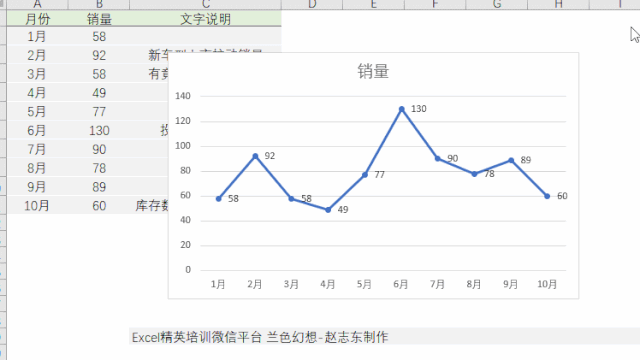Click cell containing 2月 in table
This screenshot has width=640, height=360.
pyautogui.click(x=38, y=55)
